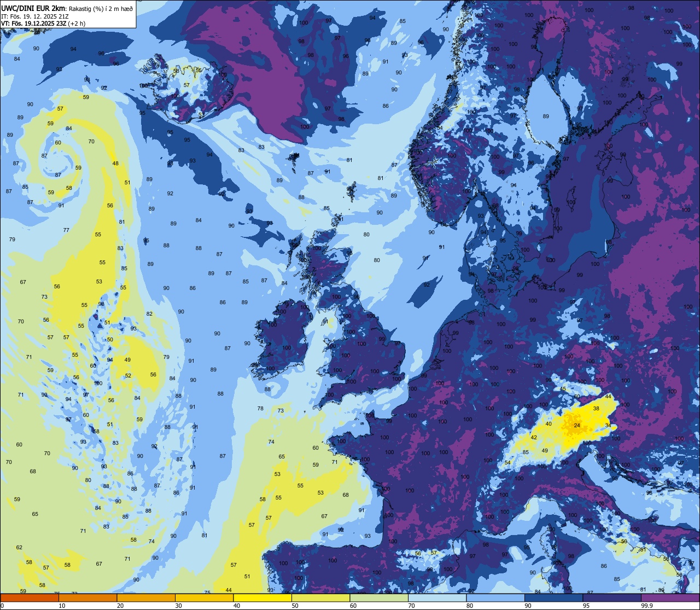The image size is (700, 610).
Task: Click the '48' value in the Atlantic spiral
Action: pyautogui.click(x=115, y=163)
